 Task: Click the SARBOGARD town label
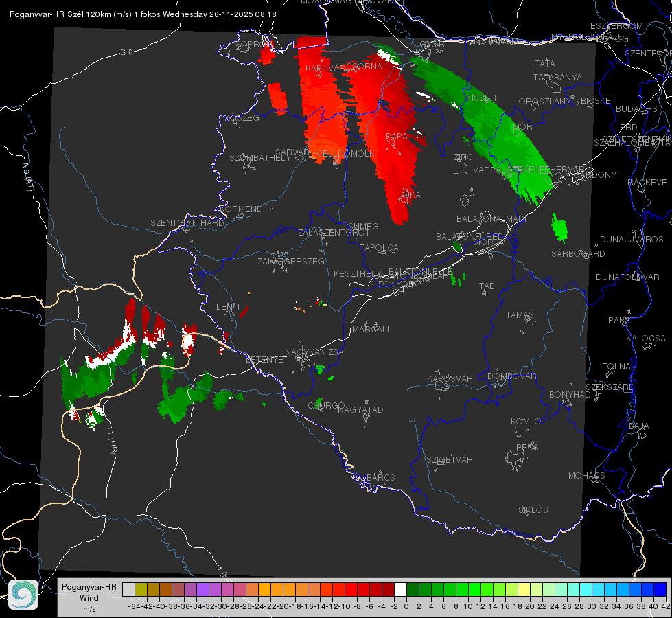[x=578, y=254]
